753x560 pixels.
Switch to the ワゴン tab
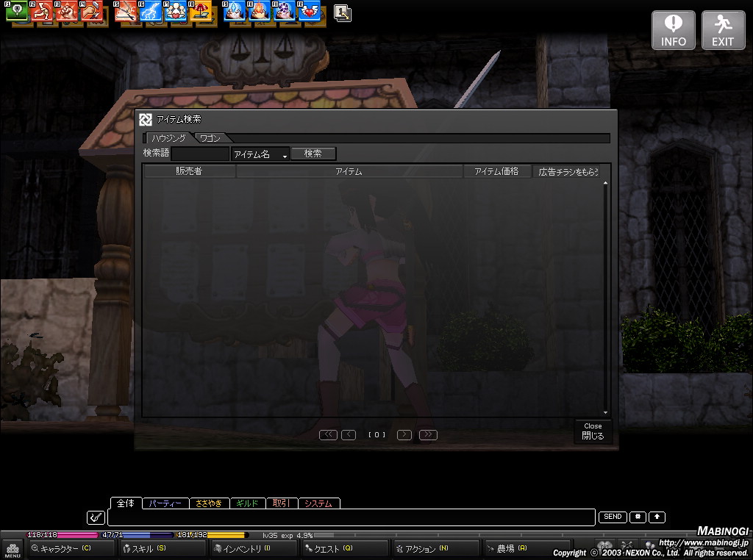[211, 138]
